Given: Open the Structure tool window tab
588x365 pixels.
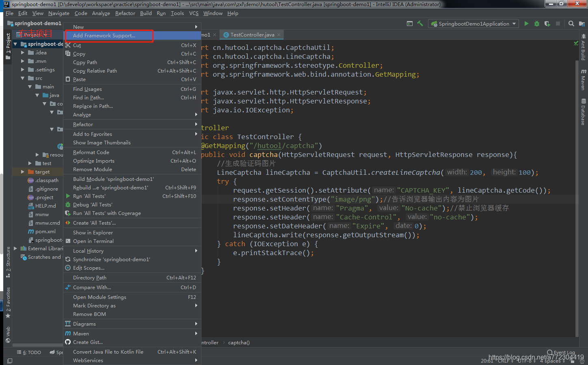Looking at the screenshot, I should (8, 262).
